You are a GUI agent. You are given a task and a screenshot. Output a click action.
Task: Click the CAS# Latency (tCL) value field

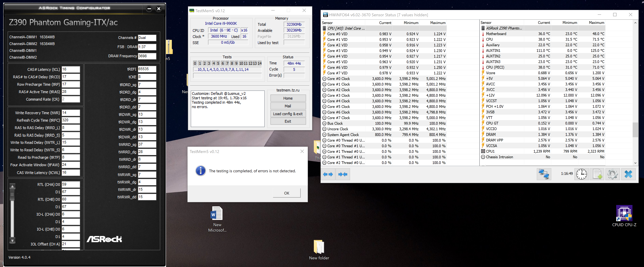pyautogui.click(x=71, y=69)
